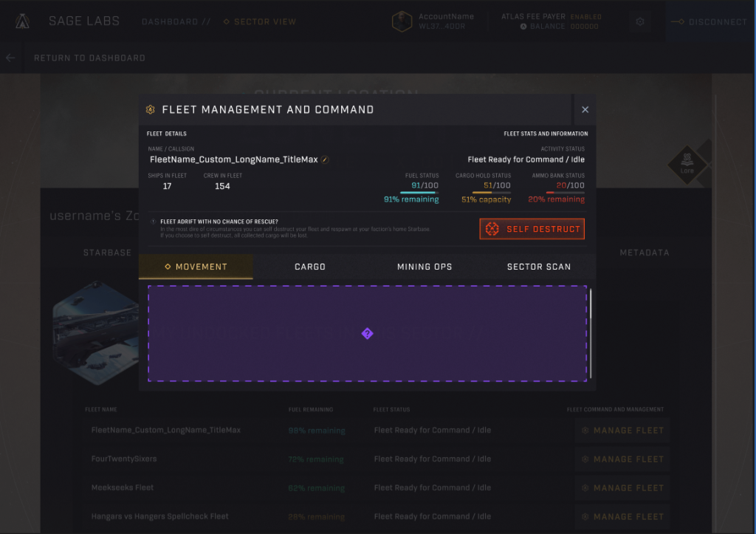The width and height of the screenshot is (756, 534).
Task: Click the info icon next to Fleet Adrift warning
Action: tap(153, 222)
